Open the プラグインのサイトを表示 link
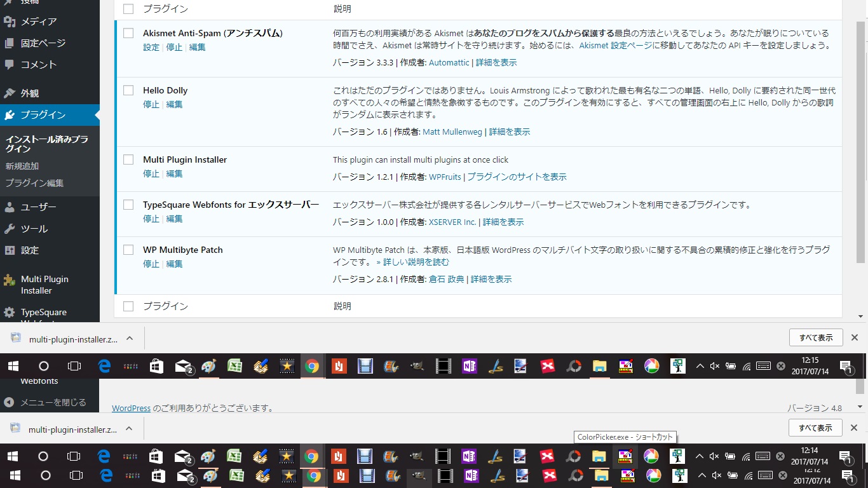 (x=517, y=177)
